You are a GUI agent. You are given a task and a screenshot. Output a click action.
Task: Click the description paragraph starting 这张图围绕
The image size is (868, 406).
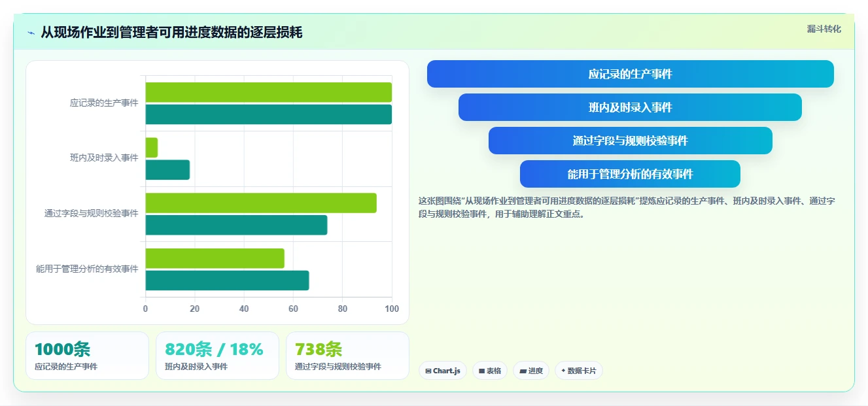coord(627,207)
